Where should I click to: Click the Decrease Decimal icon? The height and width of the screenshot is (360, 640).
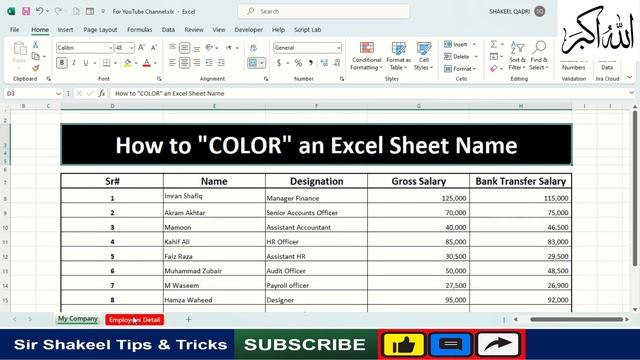tap(337, 63)
